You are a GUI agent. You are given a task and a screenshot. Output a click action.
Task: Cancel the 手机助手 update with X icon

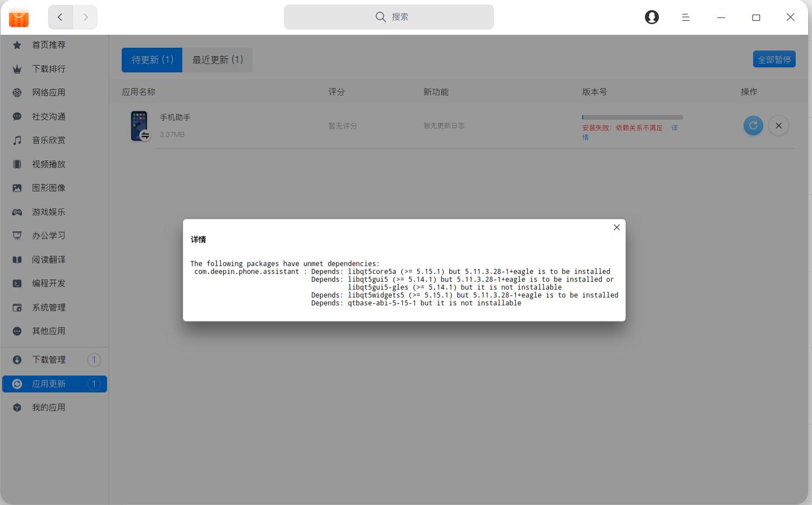point(778,126)
